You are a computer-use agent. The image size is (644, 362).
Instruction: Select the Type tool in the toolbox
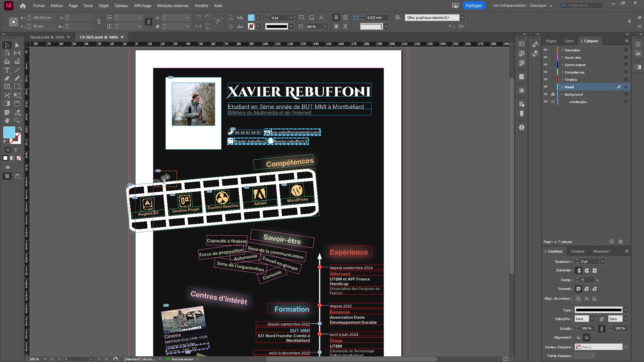tap(7, 70)
